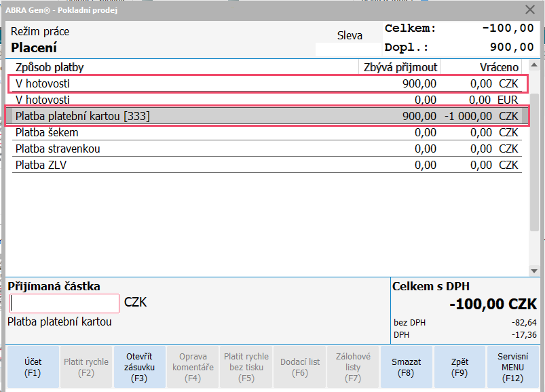Click the disabled Platit rychle (F2) button
Viewport: 545px width, 392px height.
click(x=86, y=367)
